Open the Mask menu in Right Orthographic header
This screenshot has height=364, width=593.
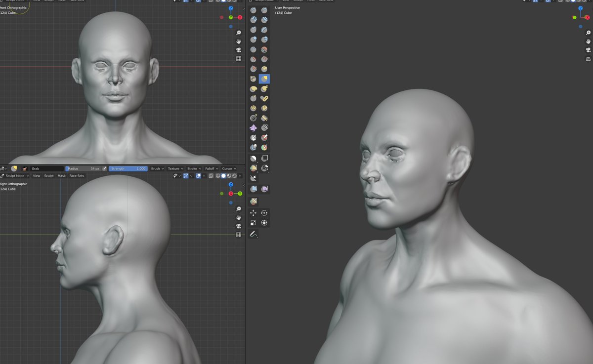[x=61, y=176]
